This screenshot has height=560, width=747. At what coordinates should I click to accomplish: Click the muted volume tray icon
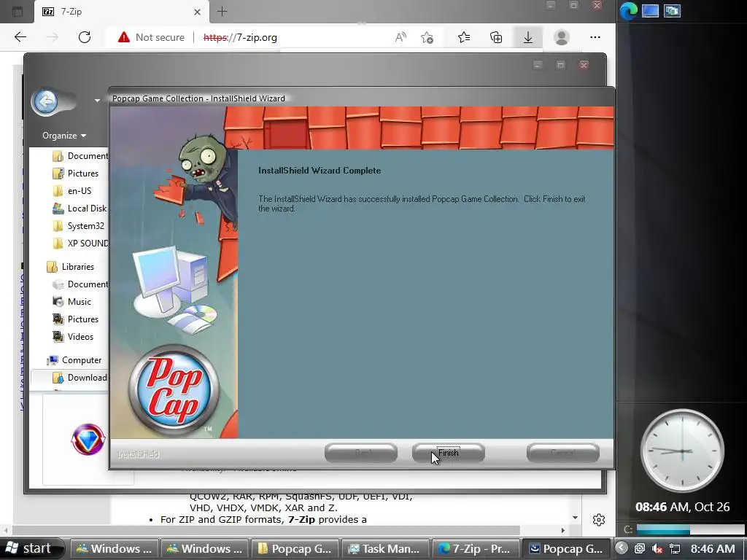[657, 548]
